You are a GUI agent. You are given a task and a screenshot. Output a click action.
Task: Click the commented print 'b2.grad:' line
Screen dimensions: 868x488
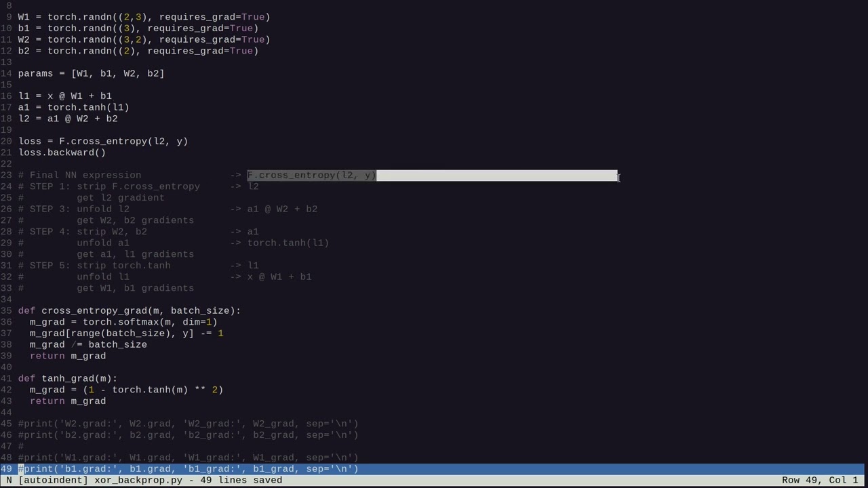(189, 435)
